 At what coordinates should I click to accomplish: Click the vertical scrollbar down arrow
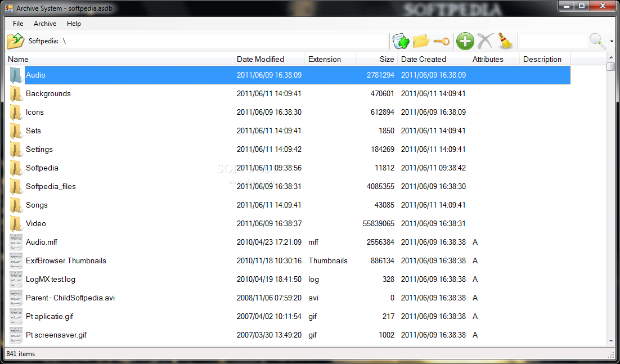611,341
